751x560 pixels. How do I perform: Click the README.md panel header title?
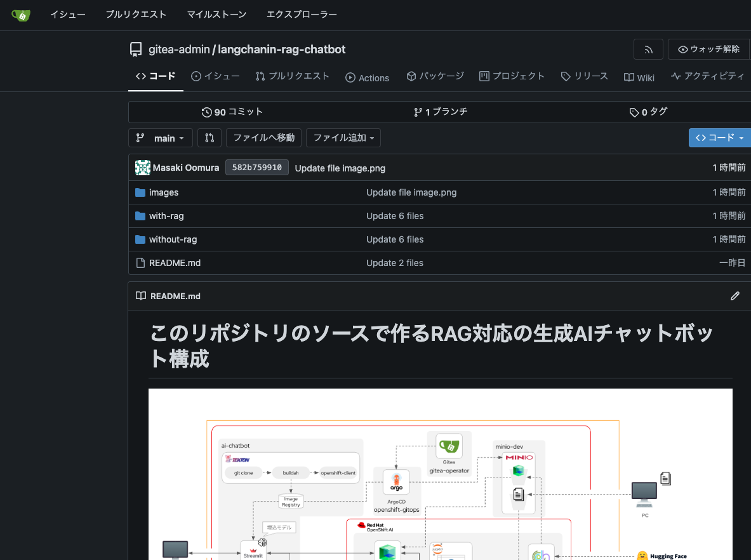[x=175, y=296]
